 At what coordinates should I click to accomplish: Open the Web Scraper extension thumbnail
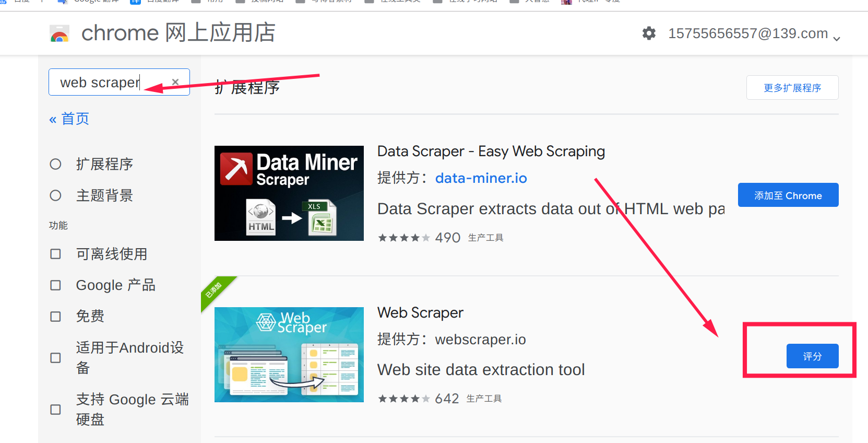click(289, 355)
